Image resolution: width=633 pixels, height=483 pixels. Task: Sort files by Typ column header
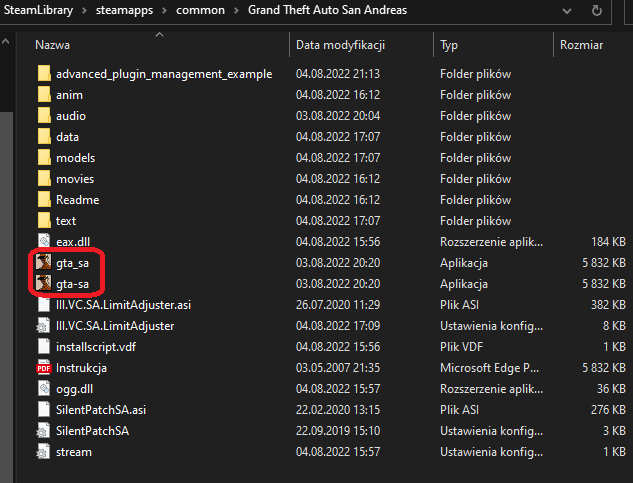point(449,45)
